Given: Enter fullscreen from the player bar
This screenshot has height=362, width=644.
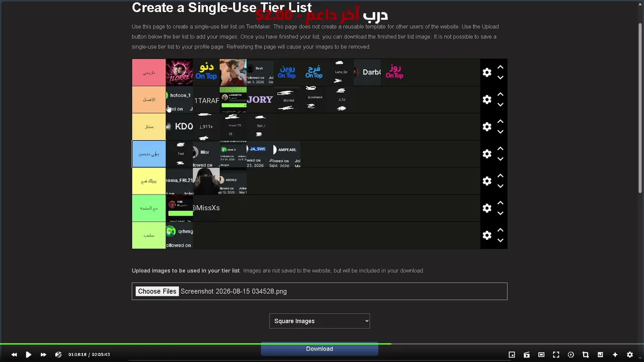Looking at the screenshot, I should click(556, 354).
